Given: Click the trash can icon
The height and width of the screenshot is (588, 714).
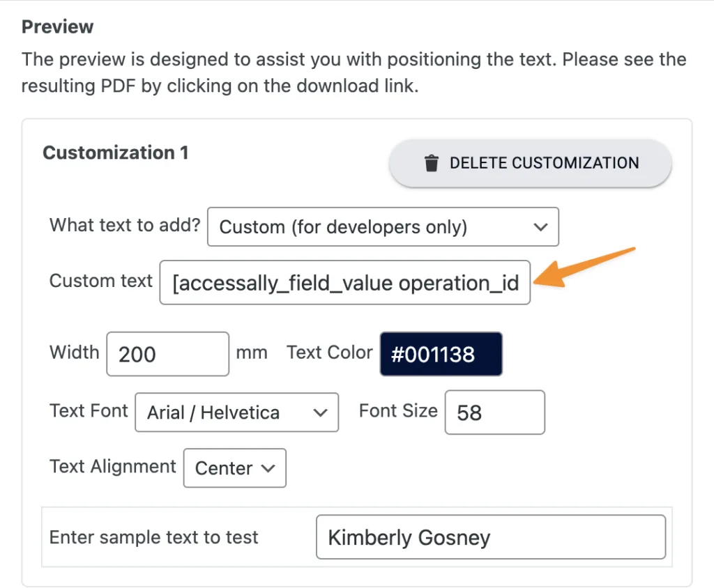Looking at the screenshot, I should point(432,164).
